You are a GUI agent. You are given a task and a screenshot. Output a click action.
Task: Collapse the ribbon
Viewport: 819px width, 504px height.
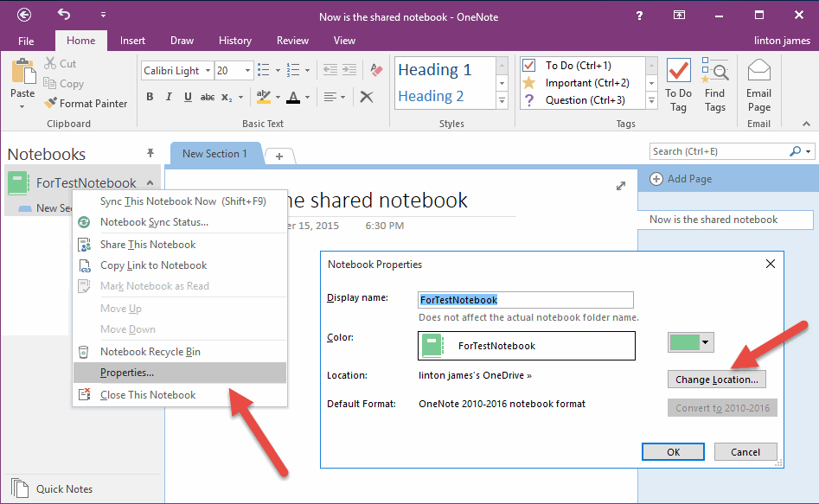807,124
